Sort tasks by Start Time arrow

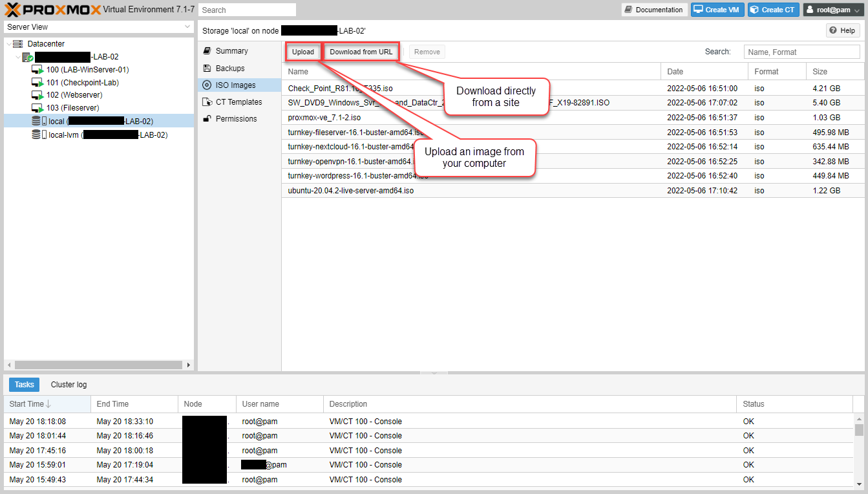pyautogui.click(x=48, y=404)
